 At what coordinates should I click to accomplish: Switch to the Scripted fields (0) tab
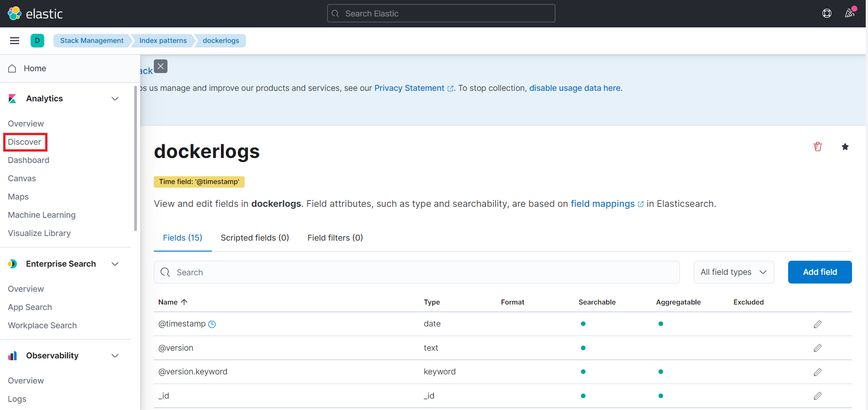pos(255,238)
